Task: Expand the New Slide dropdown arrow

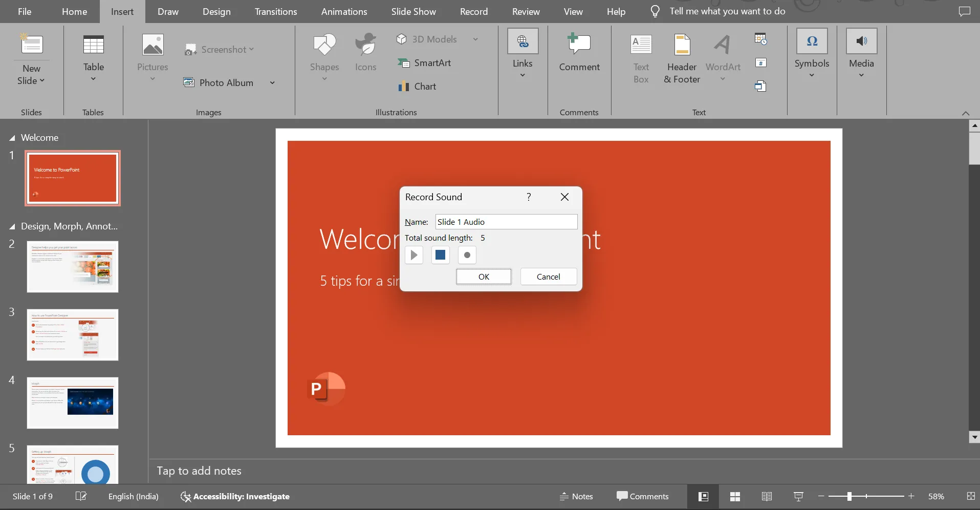Action: coord(42,81)
